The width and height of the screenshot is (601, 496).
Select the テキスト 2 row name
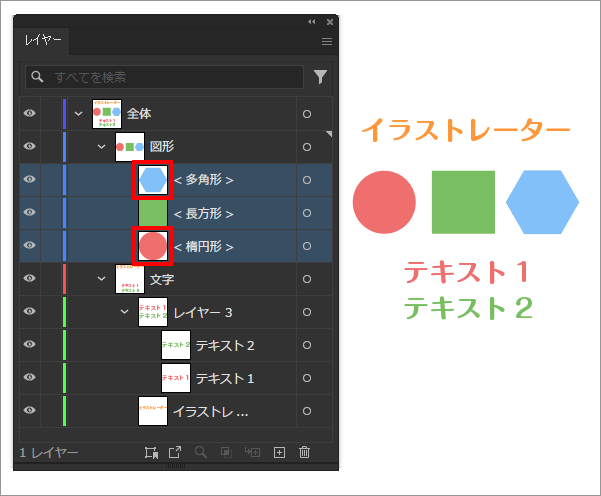[x=225, y=346]
